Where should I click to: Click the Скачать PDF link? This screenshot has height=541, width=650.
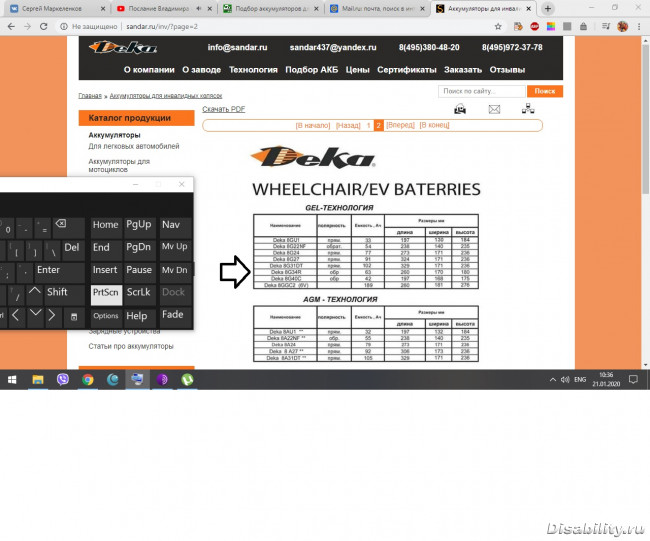tap(223, 109)
